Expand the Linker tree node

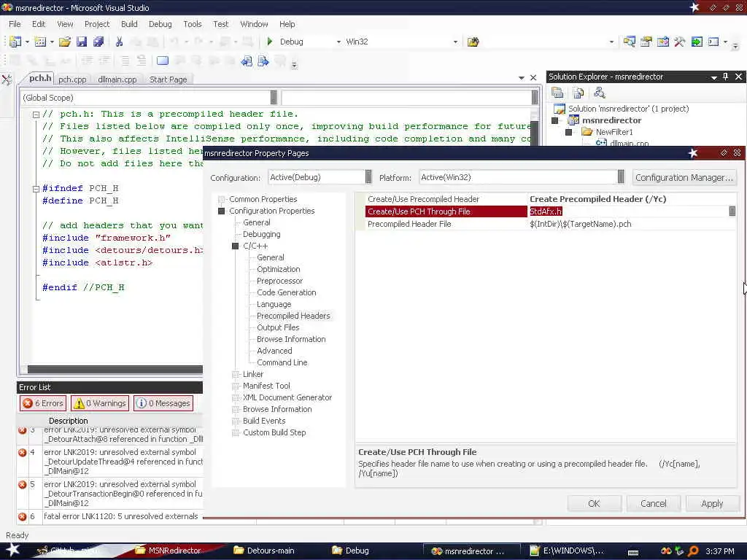(236, 374)
